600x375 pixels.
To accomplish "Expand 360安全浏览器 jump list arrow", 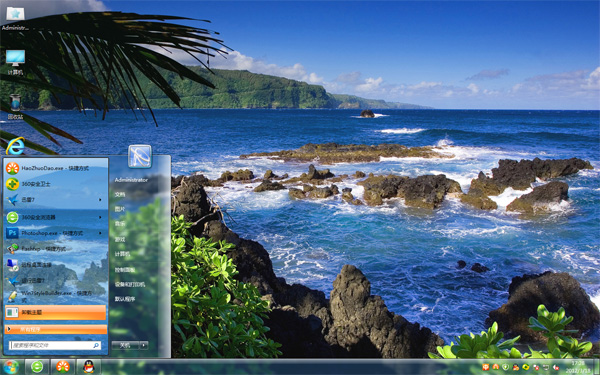I will tap(100, 217).
